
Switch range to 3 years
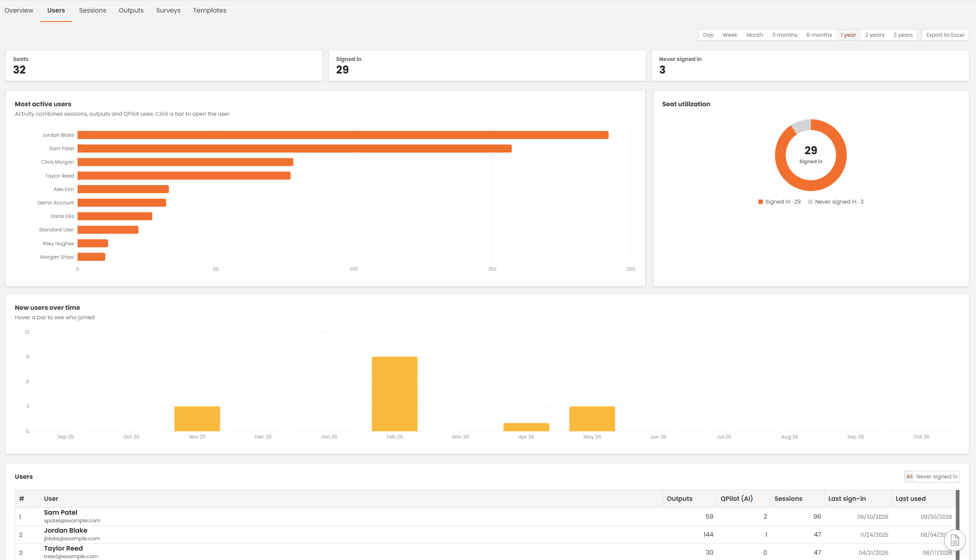903,35
